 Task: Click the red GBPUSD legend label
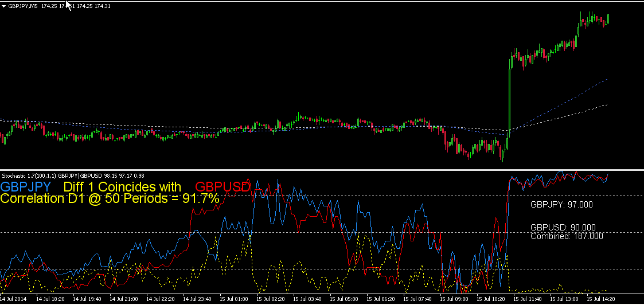(223, 187)
